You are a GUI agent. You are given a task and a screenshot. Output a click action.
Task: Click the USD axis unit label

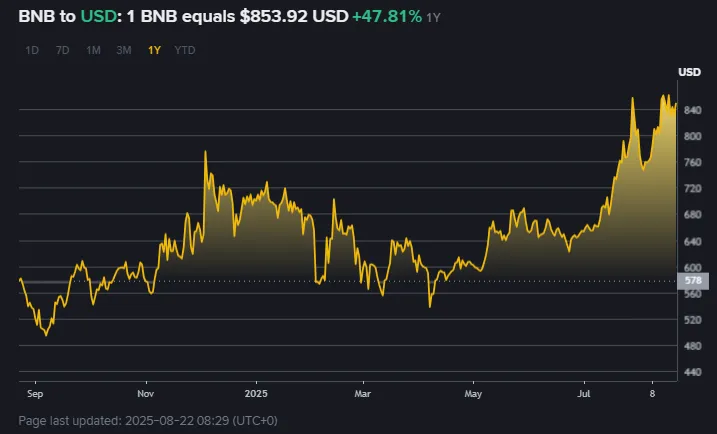coord(689,72)
